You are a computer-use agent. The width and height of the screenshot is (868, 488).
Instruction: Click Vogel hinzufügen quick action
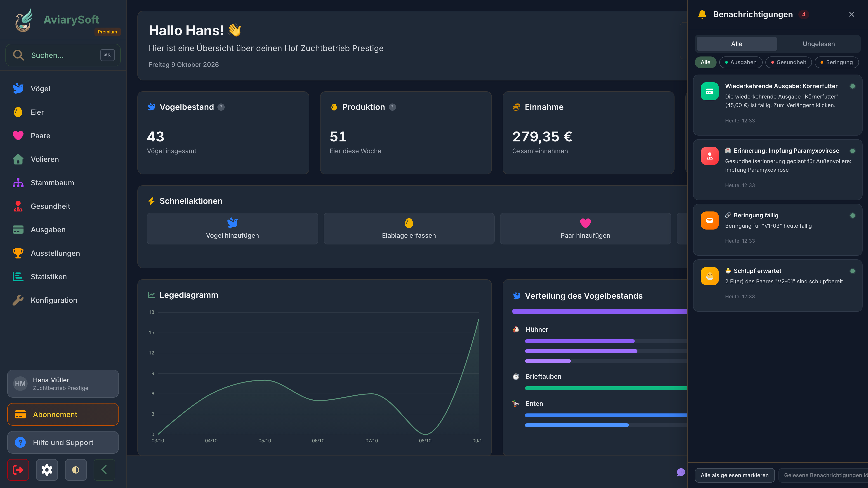tap(233, 229)
